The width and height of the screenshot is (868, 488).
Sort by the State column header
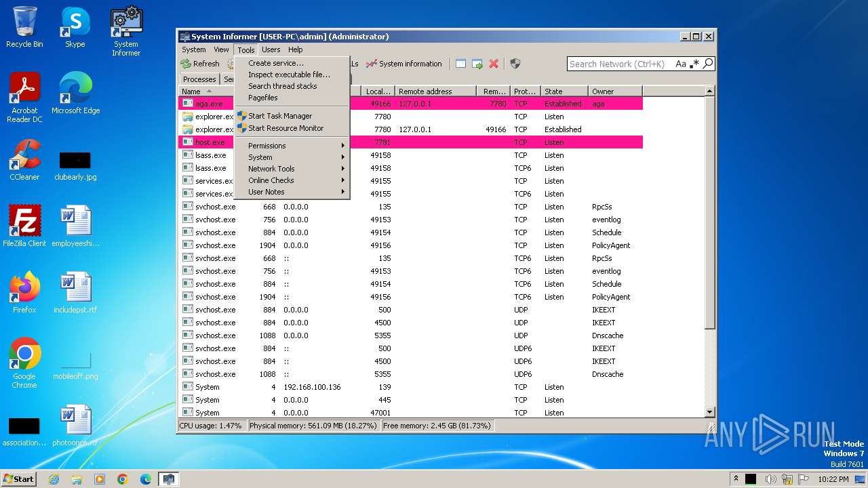pos(564,91)
